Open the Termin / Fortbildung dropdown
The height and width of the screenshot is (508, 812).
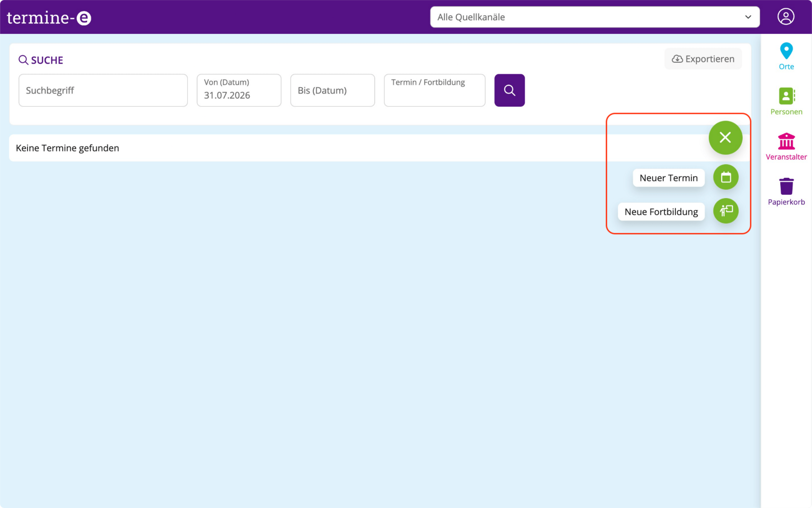(x=434, y=90)
